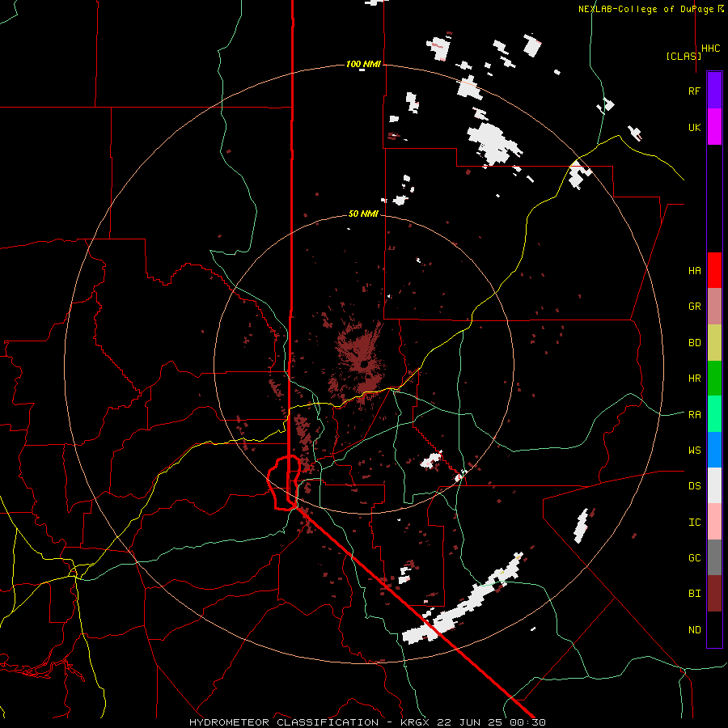
Task: Click the radar site center in brown echoes
Action: click(x=365, y=364)
